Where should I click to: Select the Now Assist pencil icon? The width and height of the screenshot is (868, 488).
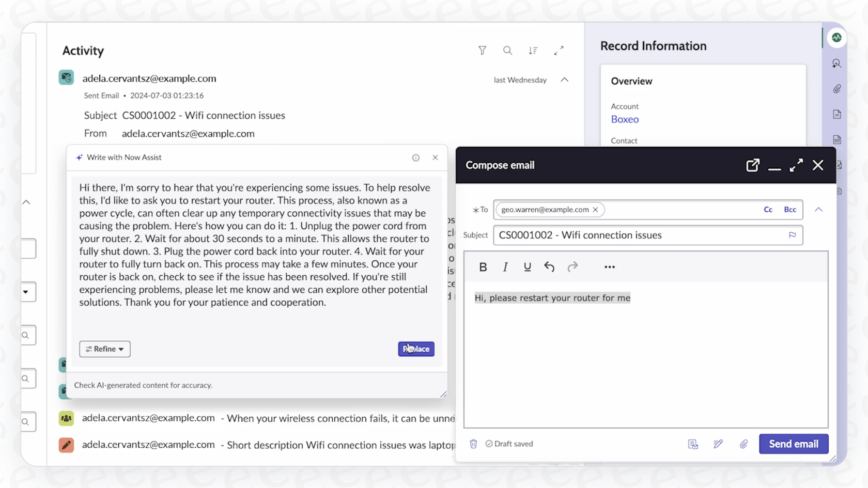pos(718,444)
